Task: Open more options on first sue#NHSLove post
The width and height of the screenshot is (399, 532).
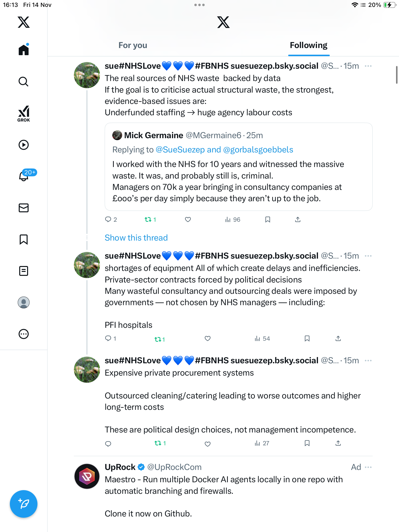Action: (x=368, y=66)
